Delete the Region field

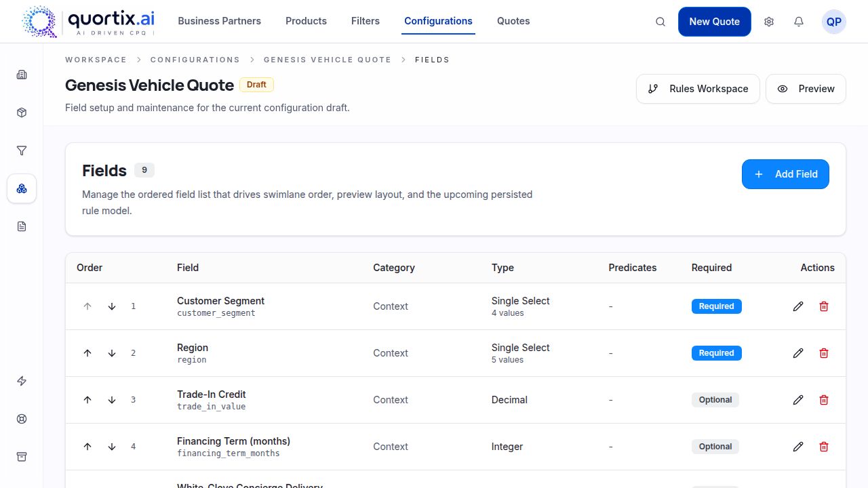[x=824, y=353]
